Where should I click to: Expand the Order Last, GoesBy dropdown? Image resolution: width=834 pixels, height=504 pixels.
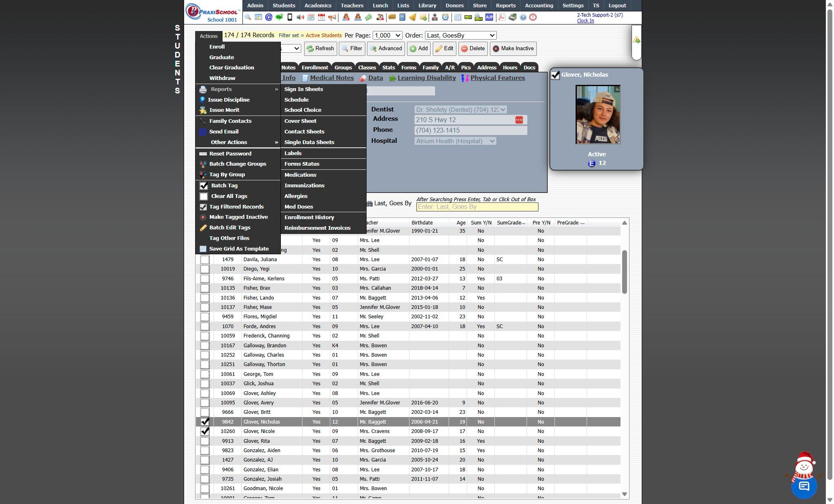click(x=460, y=36)
